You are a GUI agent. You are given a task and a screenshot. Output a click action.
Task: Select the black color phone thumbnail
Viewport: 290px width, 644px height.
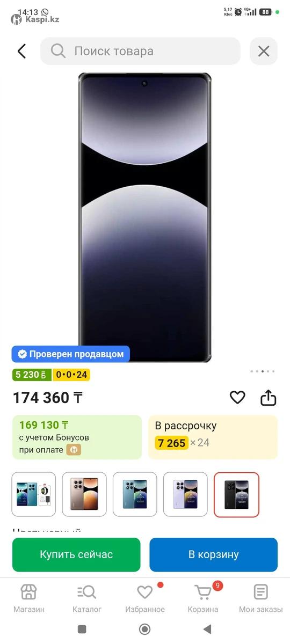coord(236,495)
